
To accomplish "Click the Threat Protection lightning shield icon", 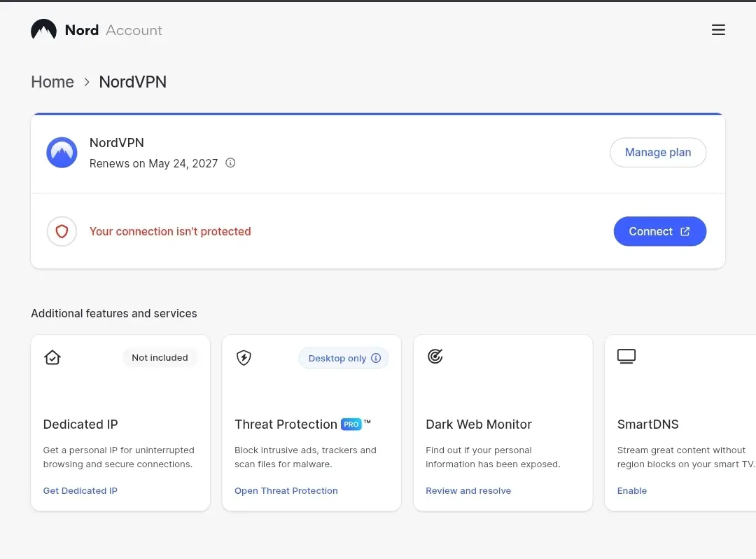I will (244, 357).
